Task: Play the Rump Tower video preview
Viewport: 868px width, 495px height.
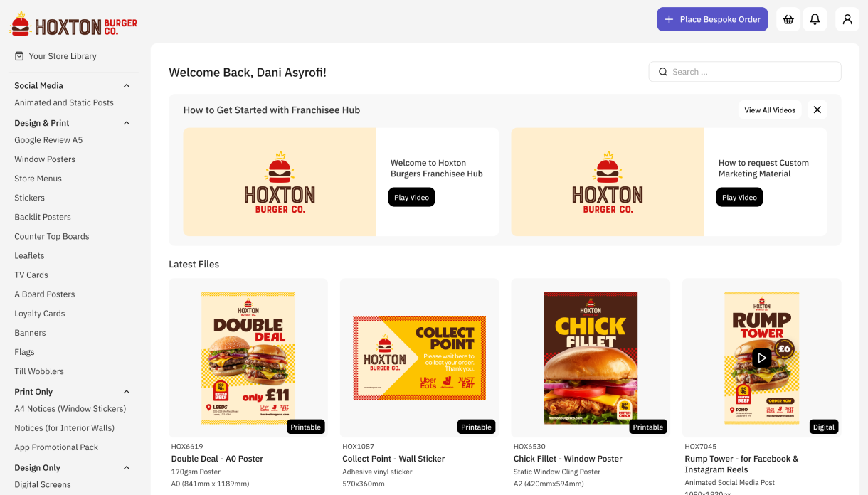Action: pos(762,358)
